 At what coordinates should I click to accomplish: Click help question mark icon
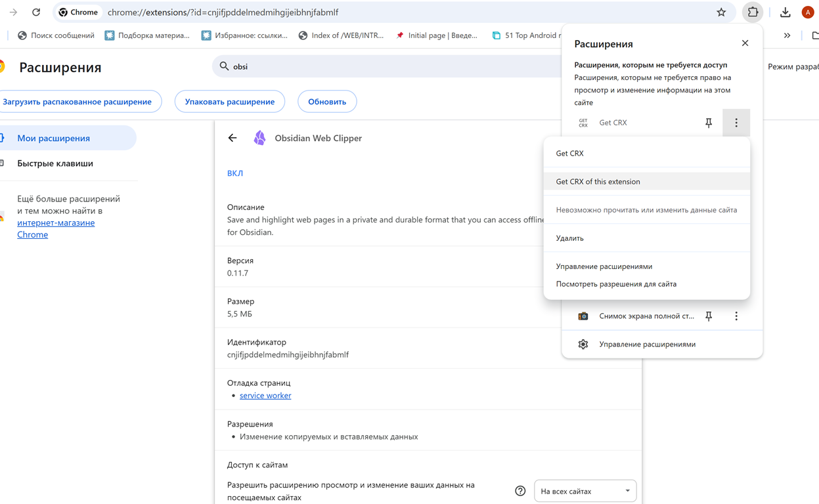520,491
